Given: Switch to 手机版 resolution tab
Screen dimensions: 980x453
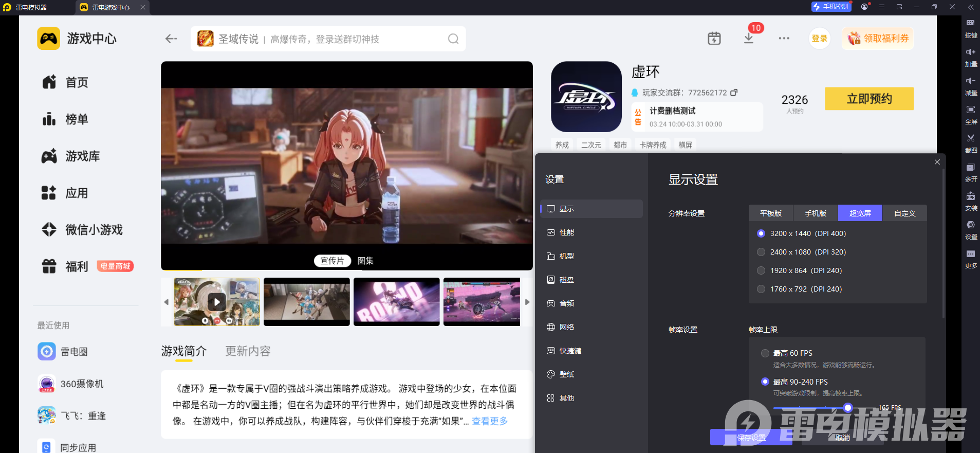Looking at the screenshot, I should coord(815,213).
